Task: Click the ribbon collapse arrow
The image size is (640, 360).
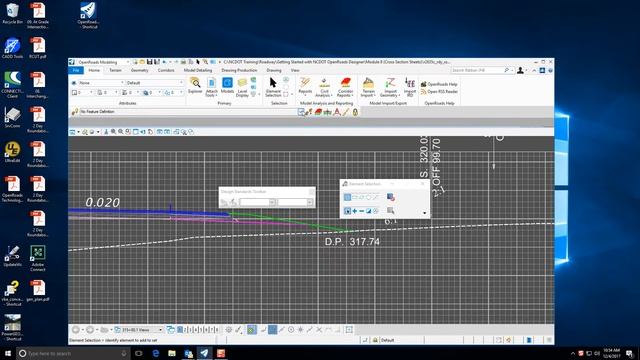Action: [x=534, y=71]
